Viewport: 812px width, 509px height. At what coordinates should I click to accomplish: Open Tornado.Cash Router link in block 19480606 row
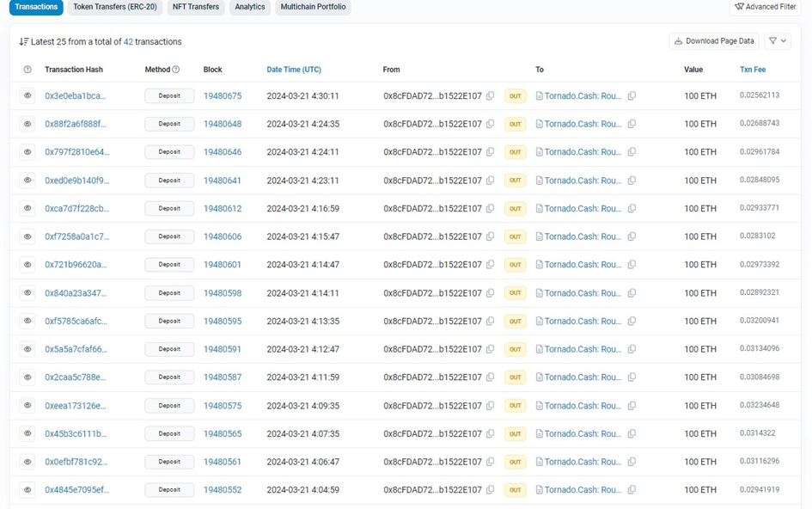click(583, 236)
